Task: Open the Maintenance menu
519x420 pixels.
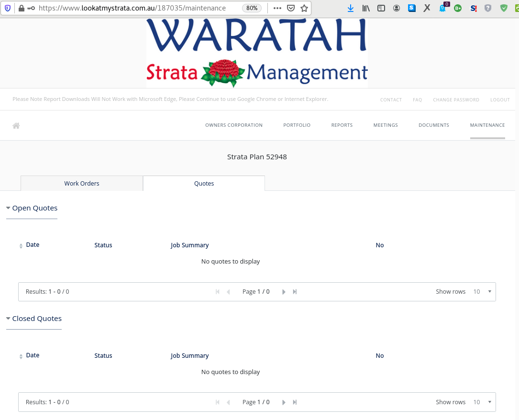Action: 487,125
